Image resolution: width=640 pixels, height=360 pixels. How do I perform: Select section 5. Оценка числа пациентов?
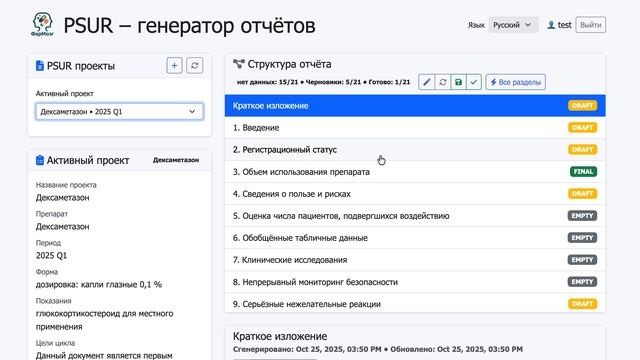(415, 216)
